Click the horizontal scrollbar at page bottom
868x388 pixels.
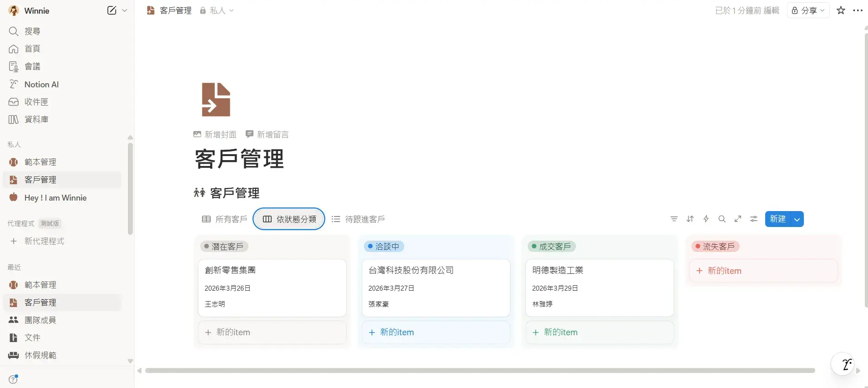pos(480,371)
